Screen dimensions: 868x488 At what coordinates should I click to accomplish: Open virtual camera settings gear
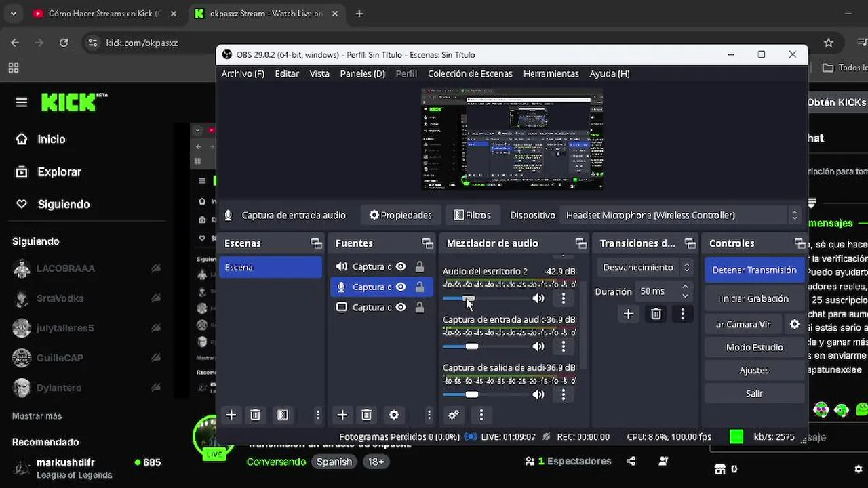tap(795, 324)
